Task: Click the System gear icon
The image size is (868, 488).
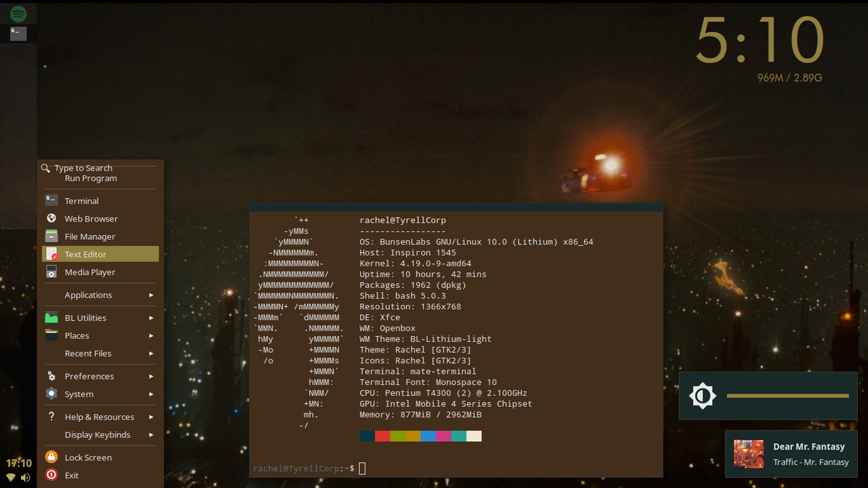Action: 52,394
